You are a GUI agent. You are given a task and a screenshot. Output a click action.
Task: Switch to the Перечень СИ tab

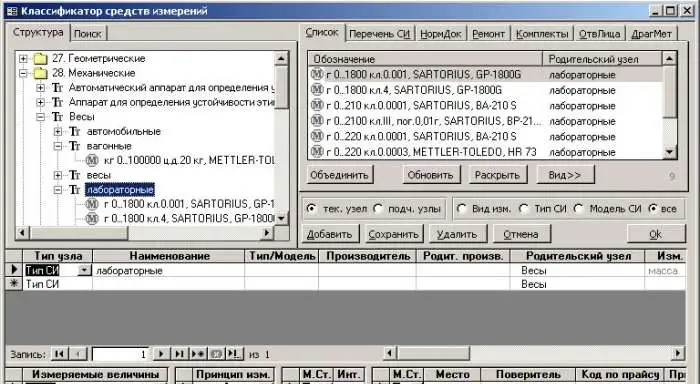(x=379, y=33)
